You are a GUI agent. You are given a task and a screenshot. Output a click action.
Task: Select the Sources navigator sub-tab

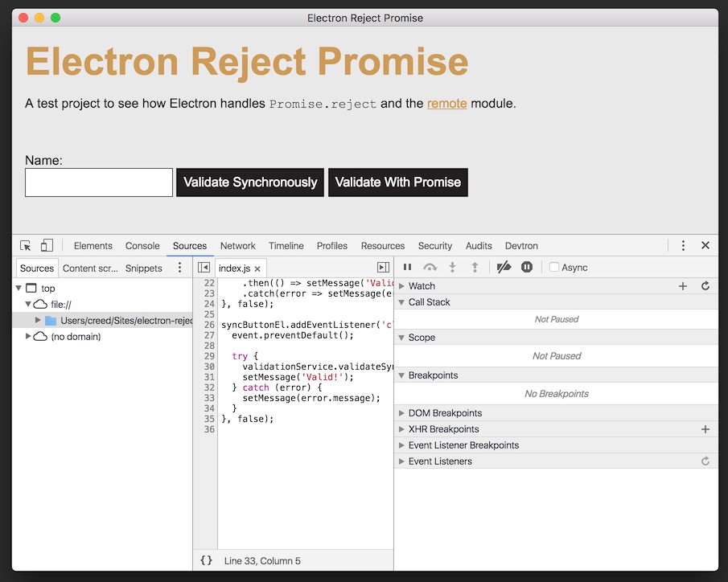pos(37,268)
